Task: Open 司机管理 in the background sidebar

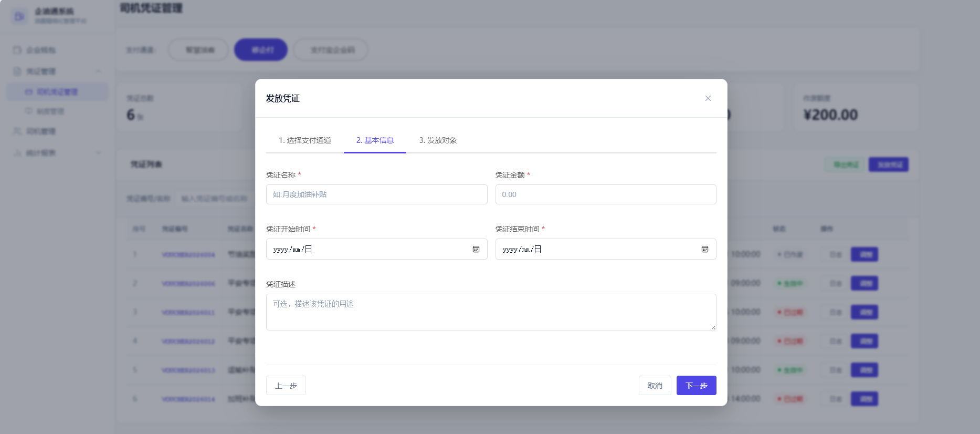Action: [x=40, y=131]
